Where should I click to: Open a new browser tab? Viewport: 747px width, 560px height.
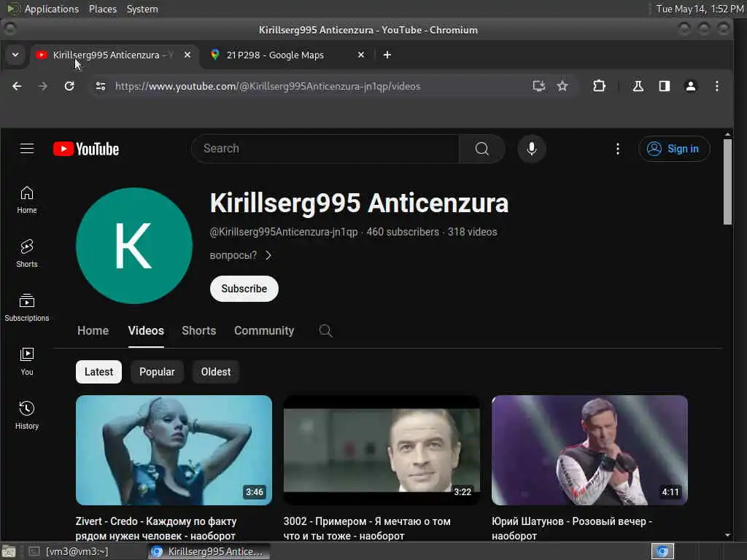[387, 55]
